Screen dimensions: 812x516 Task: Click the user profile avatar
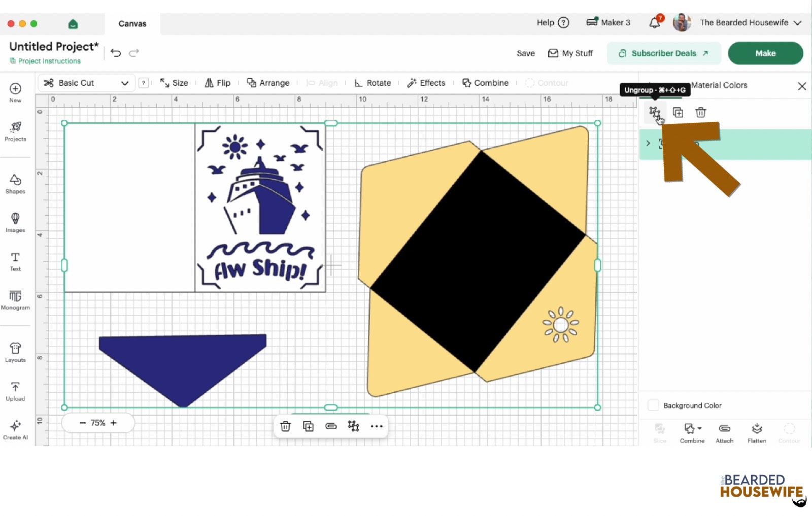[682, 22]
